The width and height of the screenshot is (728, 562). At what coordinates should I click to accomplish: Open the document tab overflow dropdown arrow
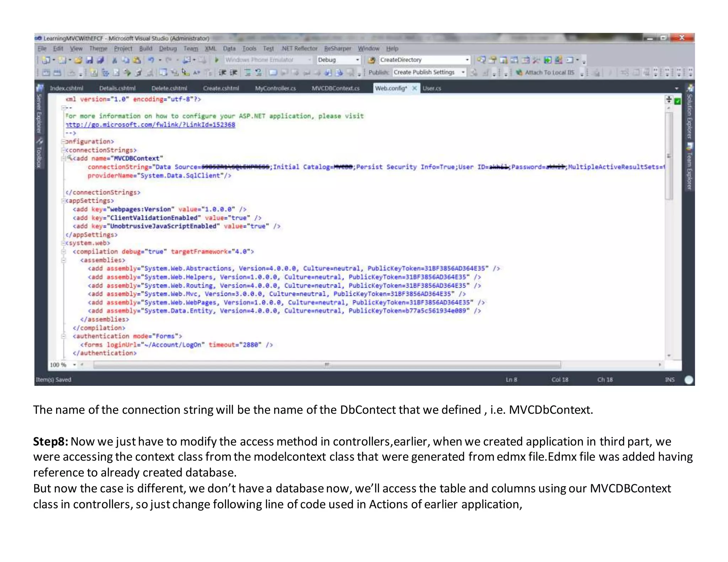[676, 88]
